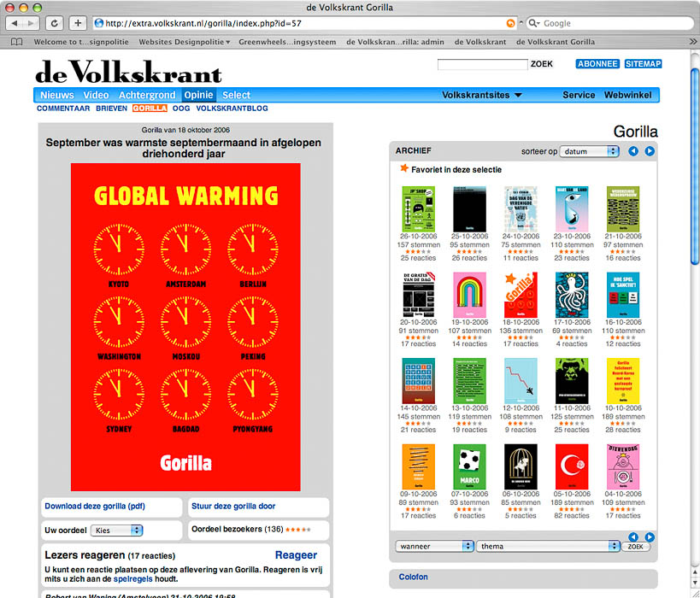Open the 07-10-2006 MARCO football thumbnail

(469, 466)
